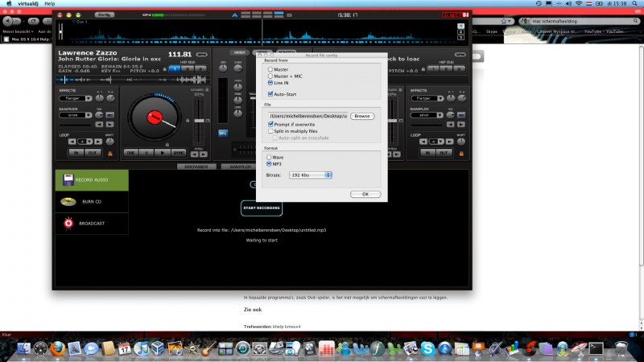Switch to the MIXER panel tab
This screenshot has width=644, height=362.
tap(239, 52)
